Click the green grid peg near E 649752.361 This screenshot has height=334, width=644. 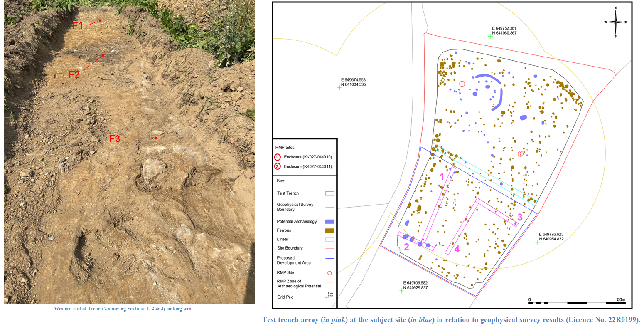click(x=490, y=37)
